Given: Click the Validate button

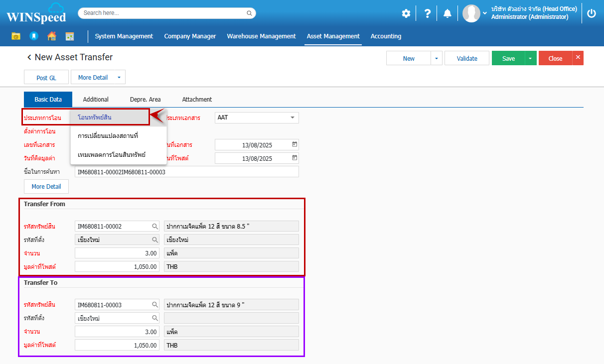Looking at the screenshot, I should [x=467, y=58].
